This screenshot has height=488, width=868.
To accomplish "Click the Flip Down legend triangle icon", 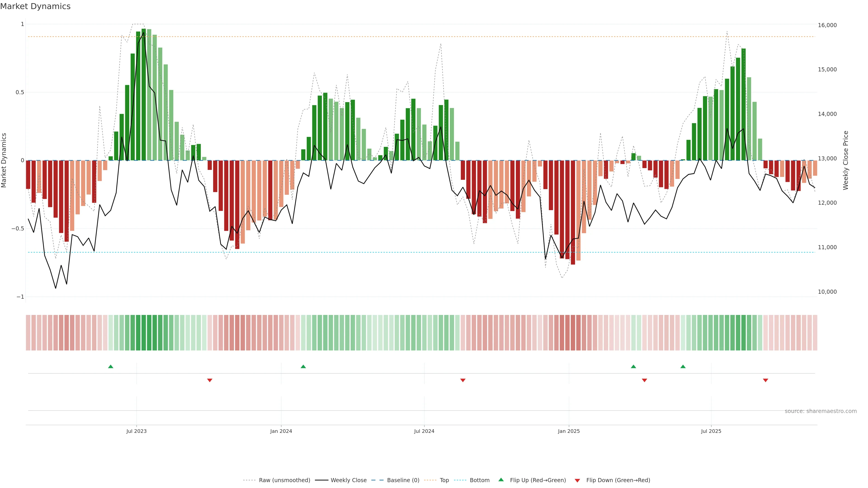I will click(577, 481).
